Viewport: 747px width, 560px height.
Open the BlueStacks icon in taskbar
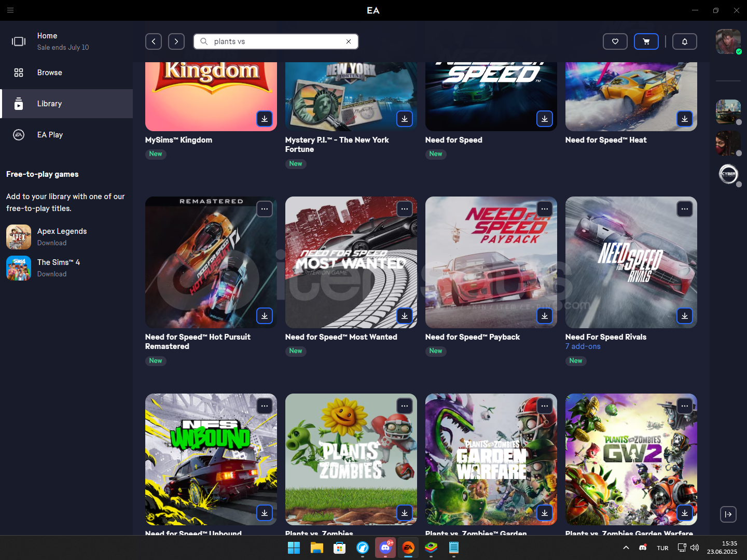[x=431, y=548]
